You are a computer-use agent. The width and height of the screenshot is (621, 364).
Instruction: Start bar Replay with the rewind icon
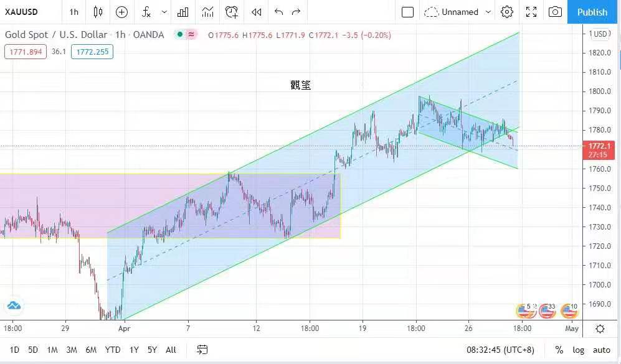click(x=256, y=12)
